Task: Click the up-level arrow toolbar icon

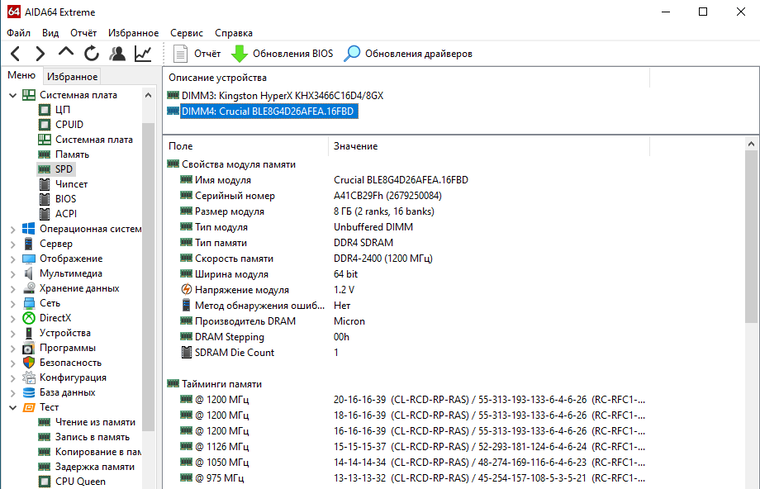Action: click(66, 52)
